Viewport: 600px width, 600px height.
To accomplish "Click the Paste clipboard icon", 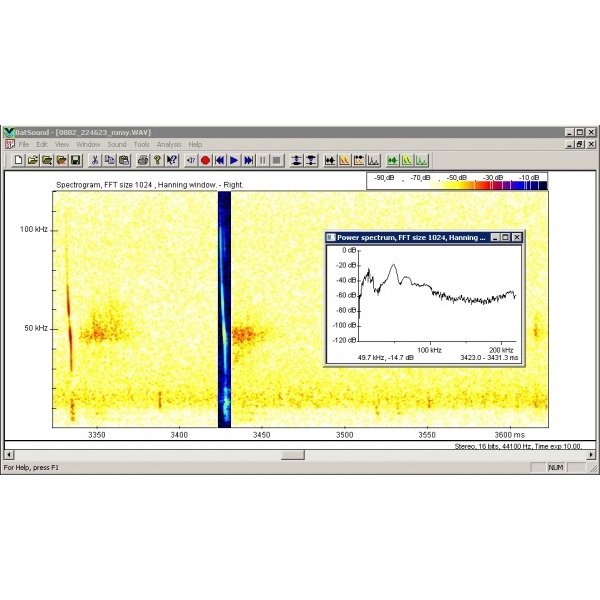I will (121, 160).
